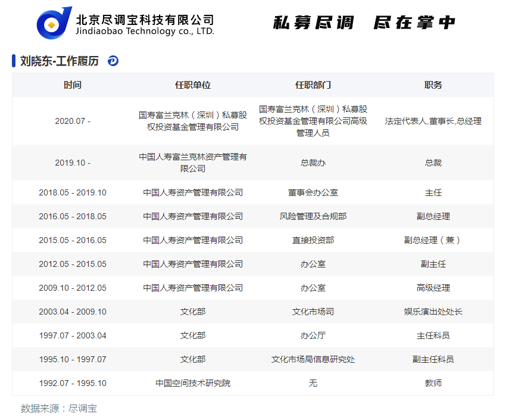Select the 文化市场局信息研究处 department cell
This screenshot has height=420, width=506.
(313, 359)
